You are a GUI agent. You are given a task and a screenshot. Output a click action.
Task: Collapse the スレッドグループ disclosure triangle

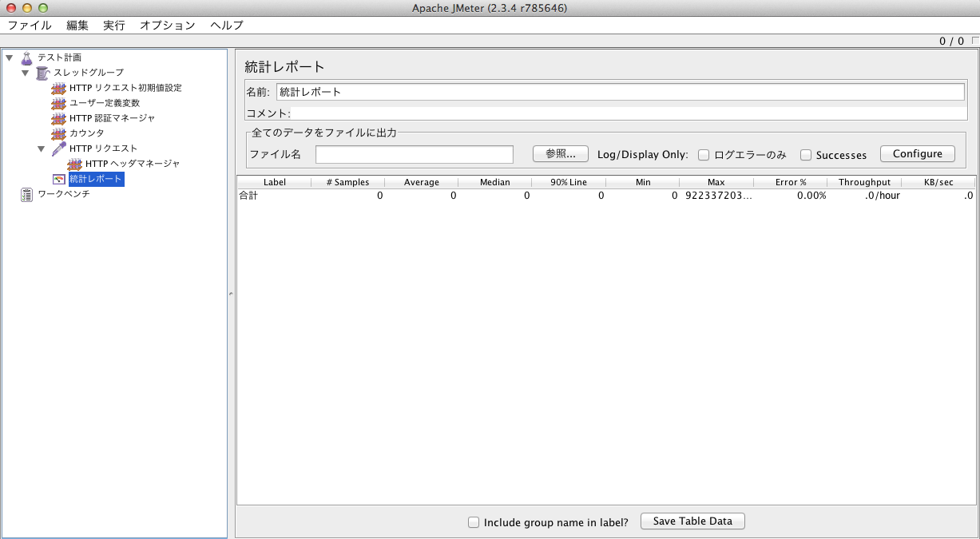click(25, 73)
